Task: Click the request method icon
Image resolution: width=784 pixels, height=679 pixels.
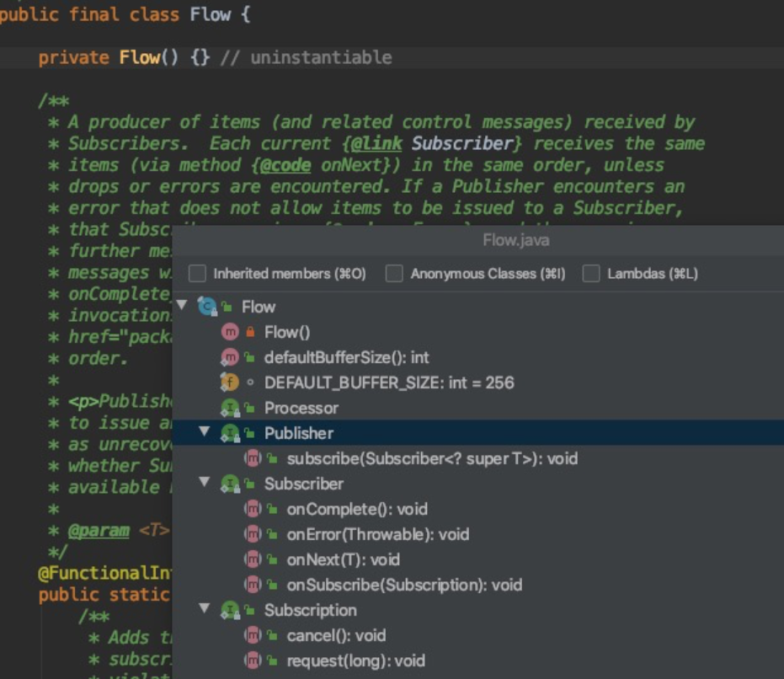Action: [x=253, y=660]
